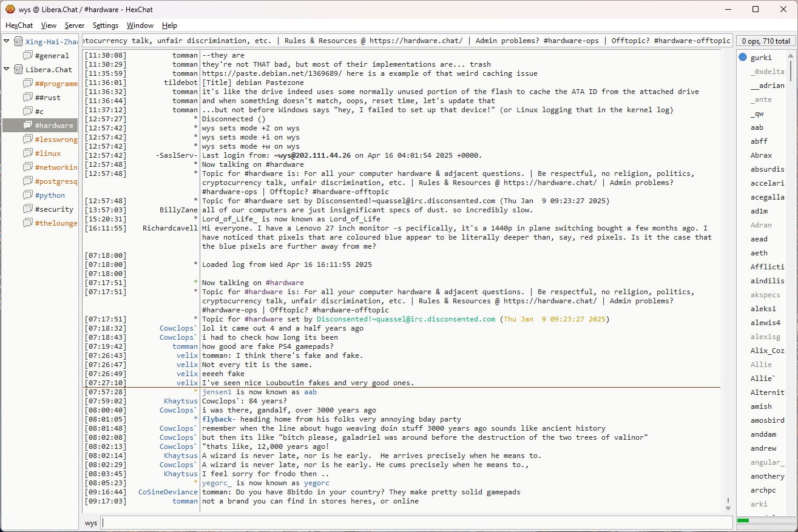Viewport: 798px width, 532px height.
Task: Click the lag meter progress bar
Action: [765, 520]
